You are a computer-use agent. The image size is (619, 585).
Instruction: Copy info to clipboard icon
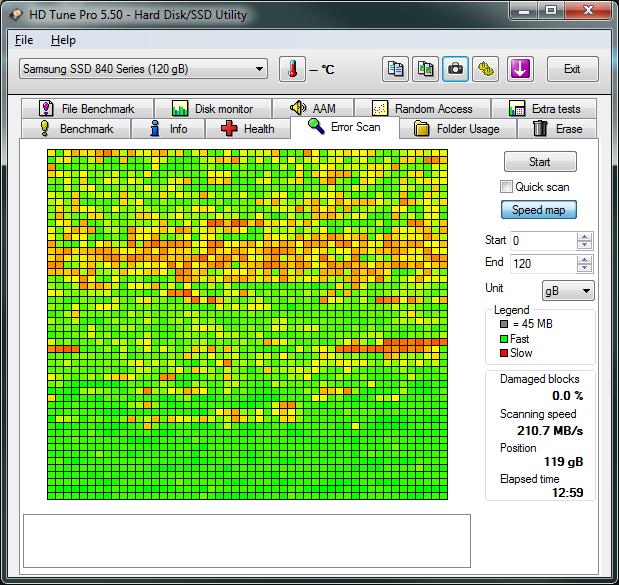(395, 69)
